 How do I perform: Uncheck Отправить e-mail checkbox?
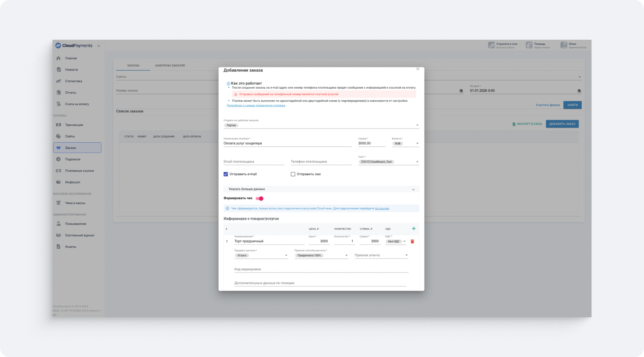click(x=226, y=174)
